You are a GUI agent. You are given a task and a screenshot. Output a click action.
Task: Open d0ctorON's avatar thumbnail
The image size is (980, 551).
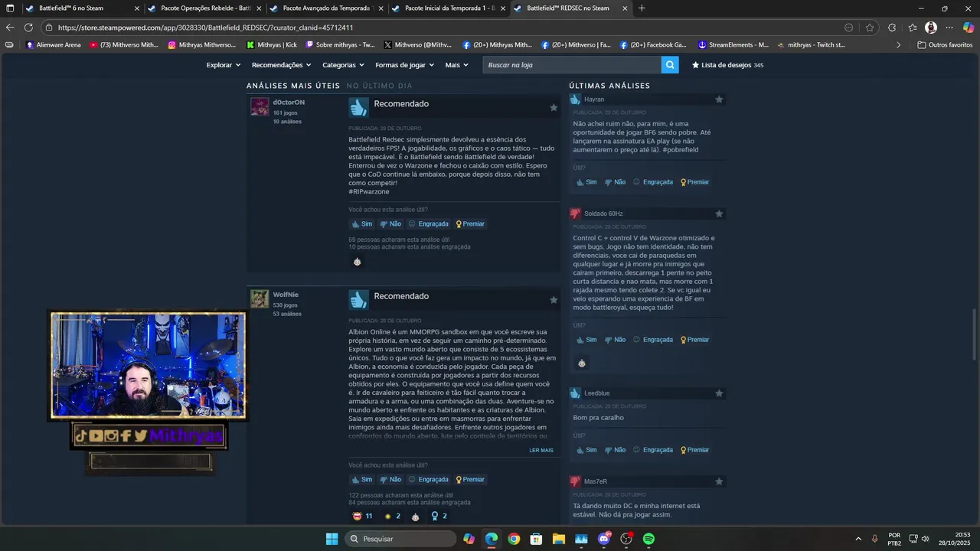point(260,106)
